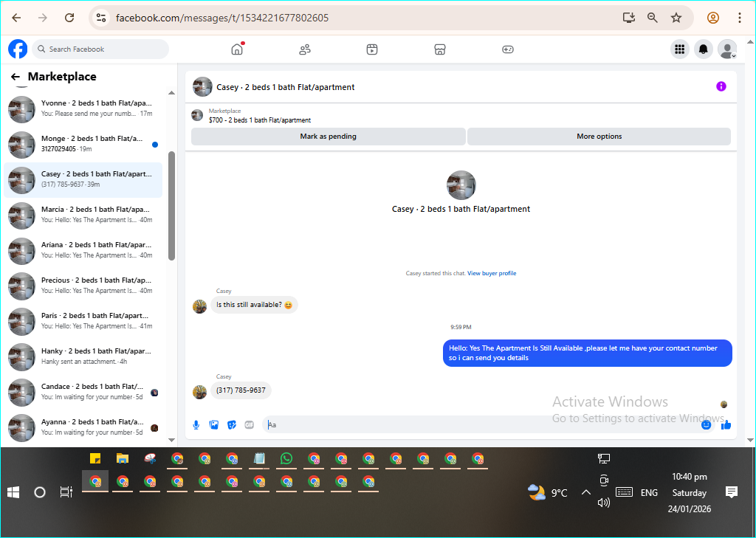This screenshot has width=756, height=538.
Task: Open View buyer profile link
Action: (x=491, y=273)
